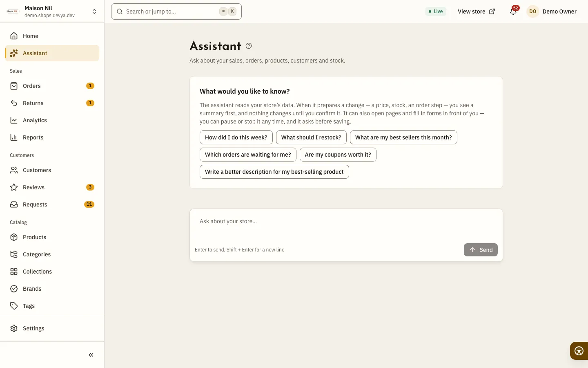Click the Tags label icon
The image size is (588, 368).
point(14,306)
